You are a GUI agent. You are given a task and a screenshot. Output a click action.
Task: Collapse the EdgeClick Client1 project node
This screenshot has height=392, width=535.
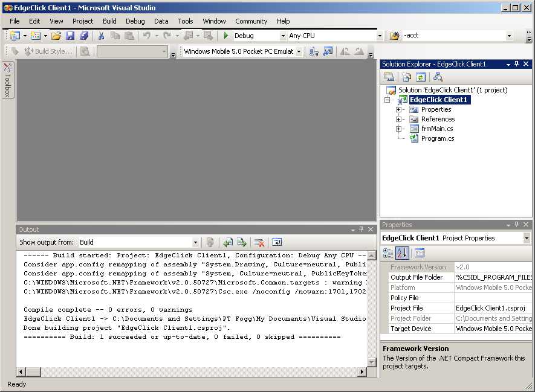pyautogui.click(x=387, y=100)
